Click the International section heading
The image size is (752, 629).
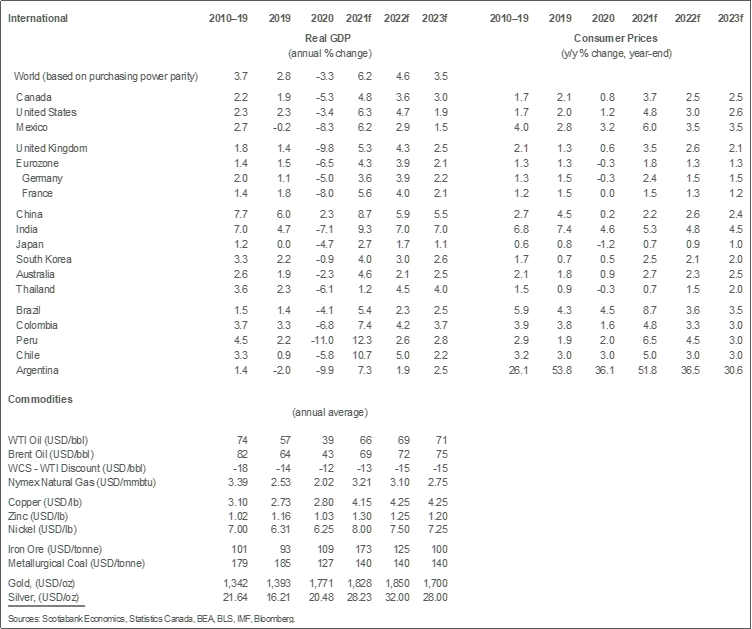[x=36, y=18]
